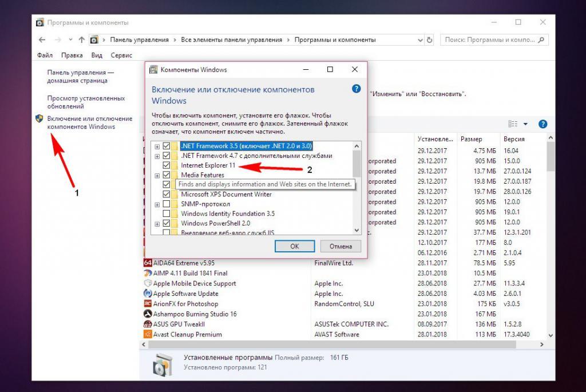This screenshot has width=586, height=392.
Task: Open the Сервис menu
Action: pos(121,56)
